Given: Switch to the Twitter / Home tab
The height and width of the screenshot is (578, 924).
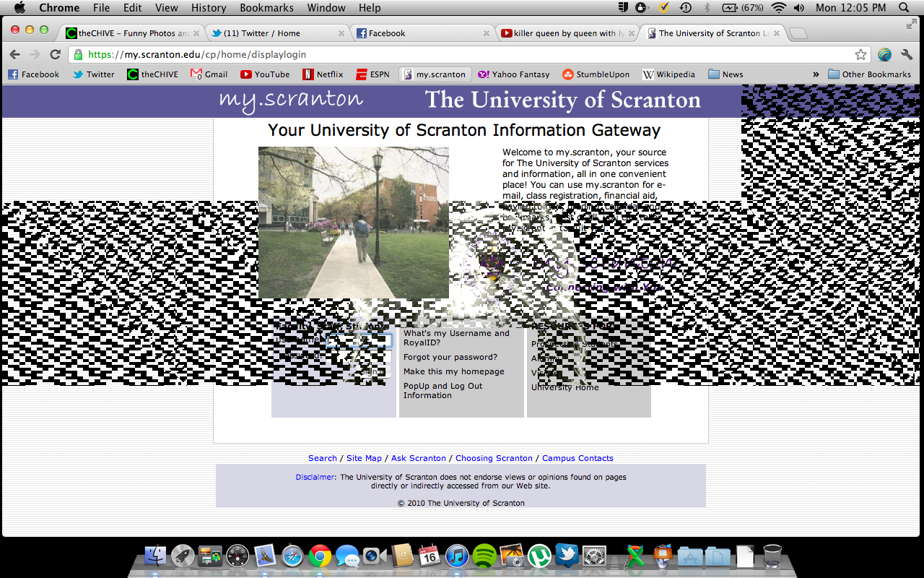Looking at the screenshot, I should click(x=276, y=33).
